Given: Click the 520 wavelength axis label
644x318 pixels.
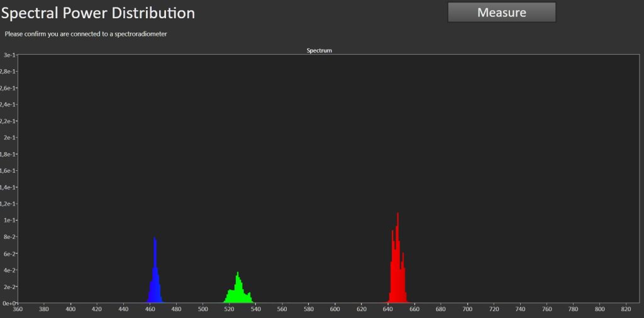Looking at the screenshot, I should point(229,309).
